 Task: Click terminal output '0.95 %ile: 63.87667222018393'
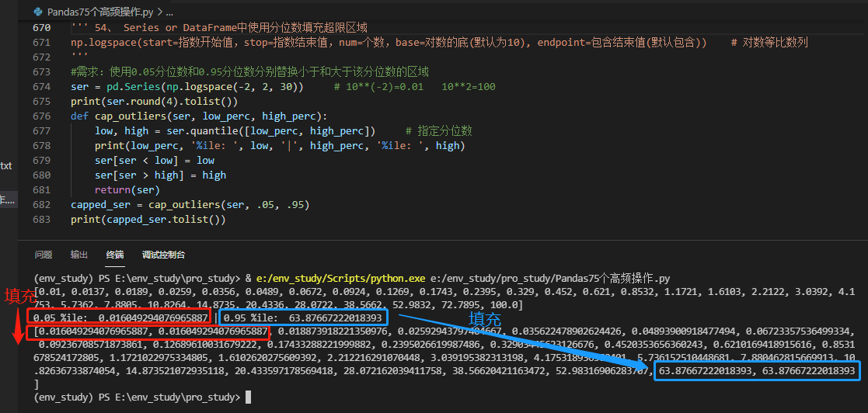[x=303, y=318]
